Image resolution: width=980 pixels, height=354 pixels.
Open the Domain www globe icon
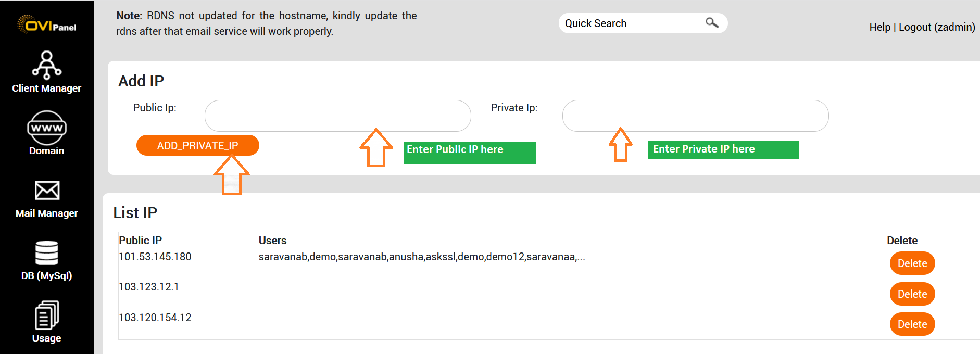point(47,128)
